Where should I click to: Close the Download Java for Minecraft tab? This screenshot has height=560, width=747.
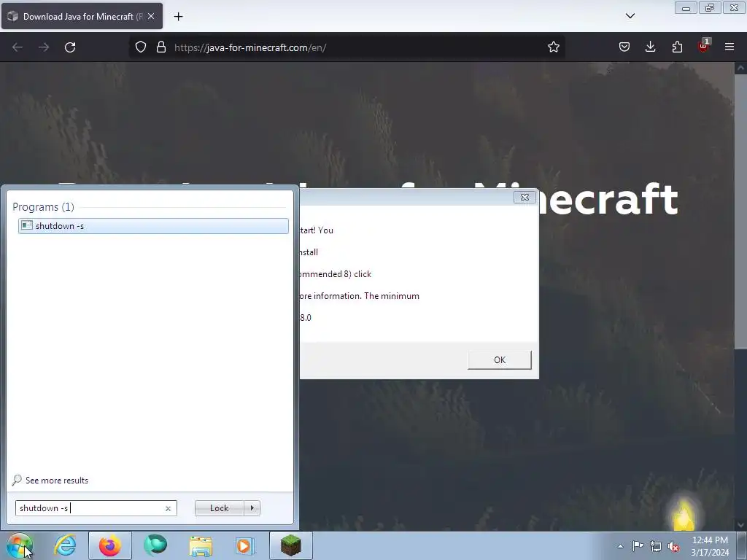point(151,16)
